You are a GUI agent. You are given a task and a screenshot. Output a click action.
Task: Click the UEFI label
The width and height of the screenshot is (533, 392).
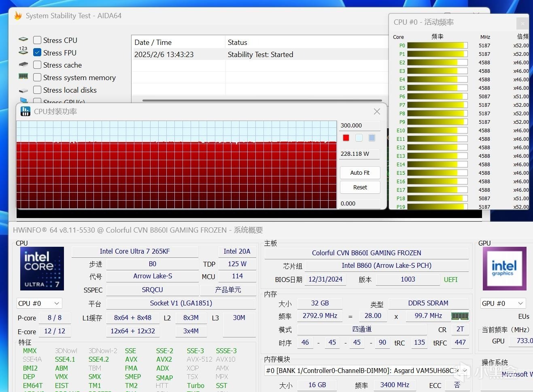point(450,280)
